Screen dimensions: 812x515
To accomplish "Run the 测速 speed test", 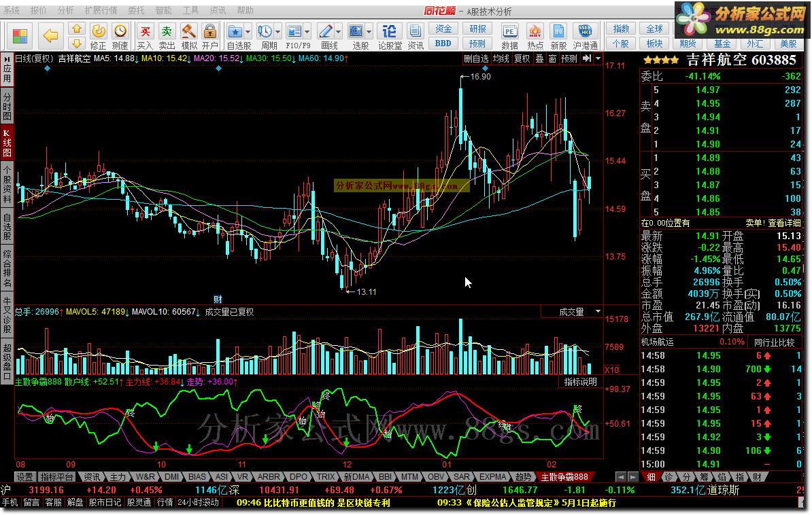I will tap(120, 37).
